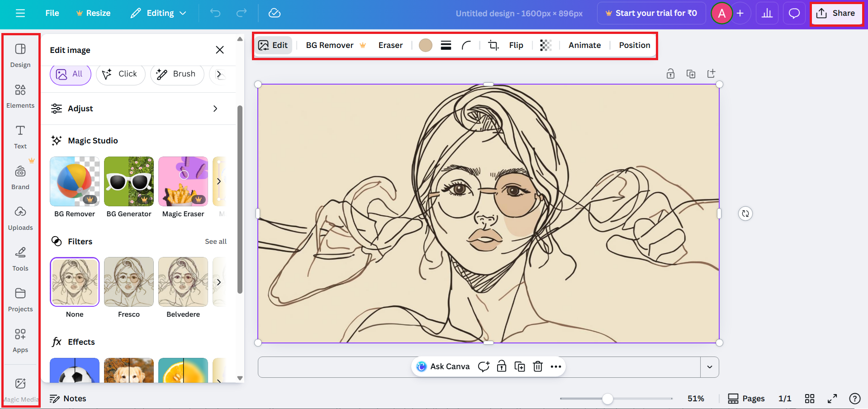Expand the page dropdown arrow below canvas
Screen dimensions: 868x409
[709, 367]
